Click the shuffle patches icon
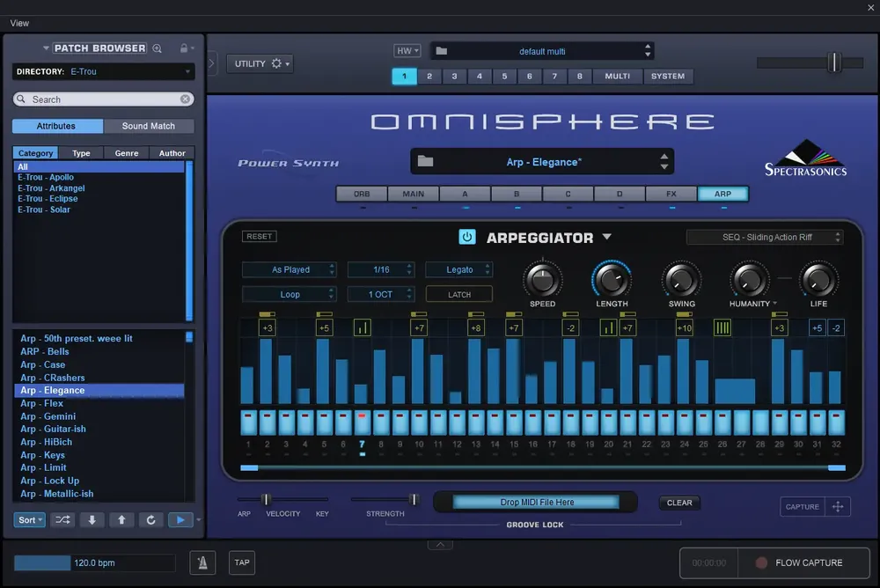Screen dimensions: 880x588 (62, 520)
